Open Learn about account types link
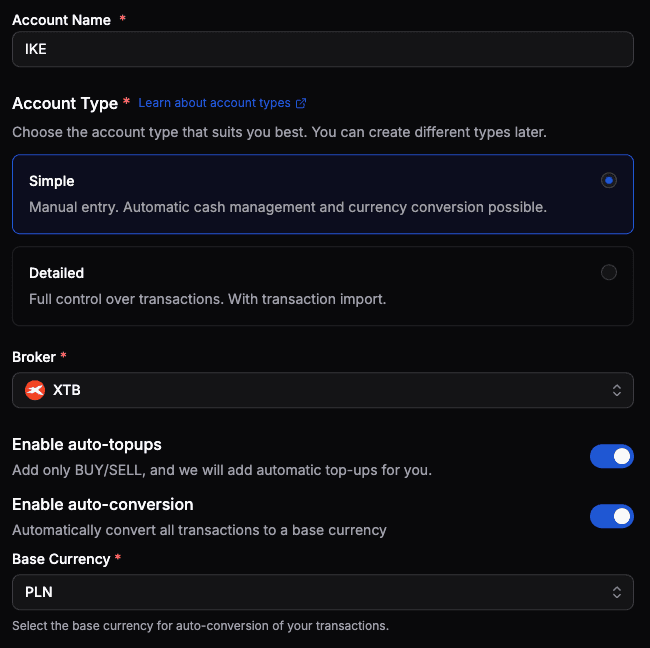 [x=215, y=103]
